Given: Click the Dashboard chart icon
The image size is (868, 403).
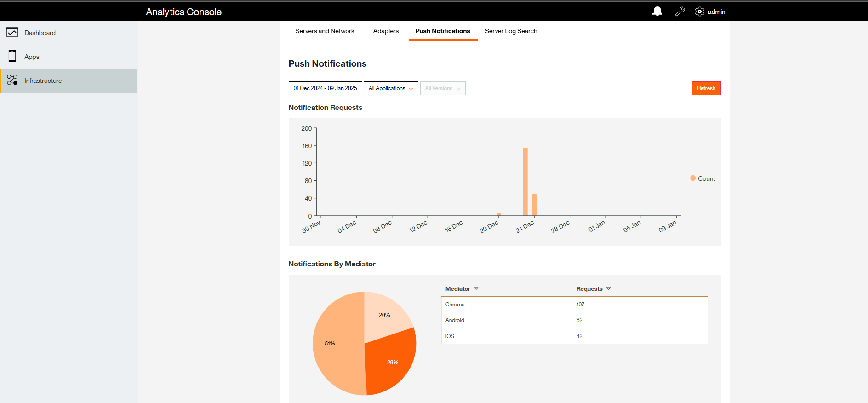Looking at the screenshot, I should (12, 32).
